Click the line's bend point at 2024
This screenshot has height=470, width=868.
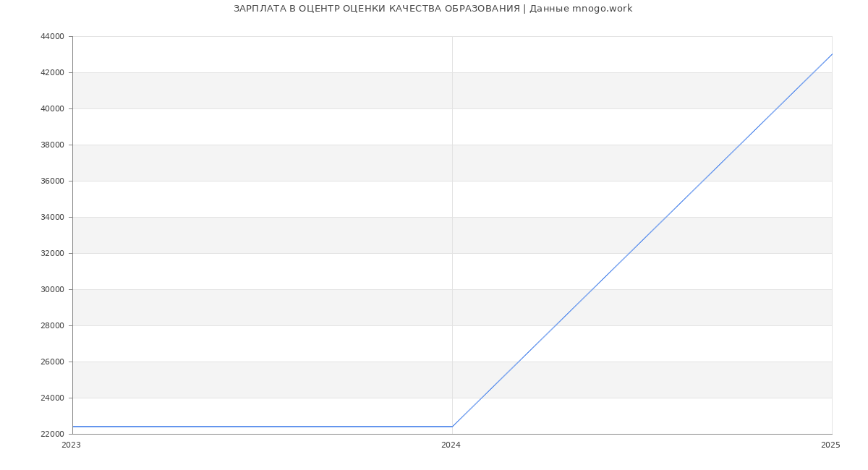point(452,427)
